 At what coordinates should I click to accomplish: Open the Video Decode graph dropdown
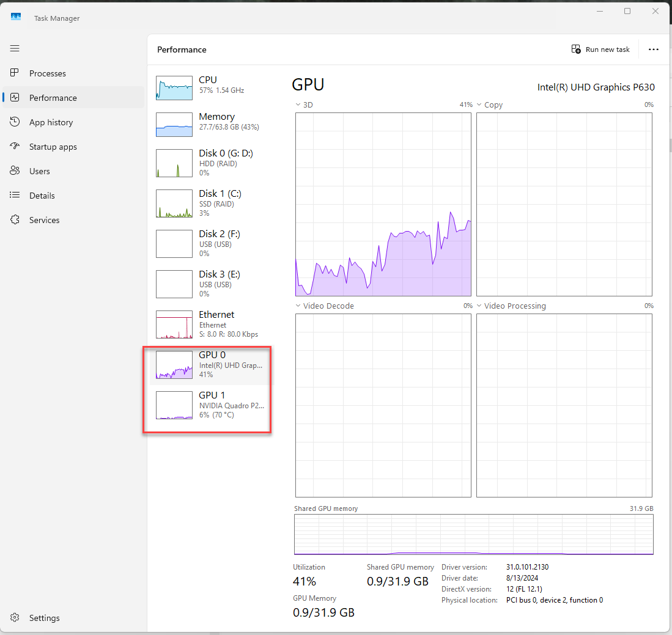[298, 306]
